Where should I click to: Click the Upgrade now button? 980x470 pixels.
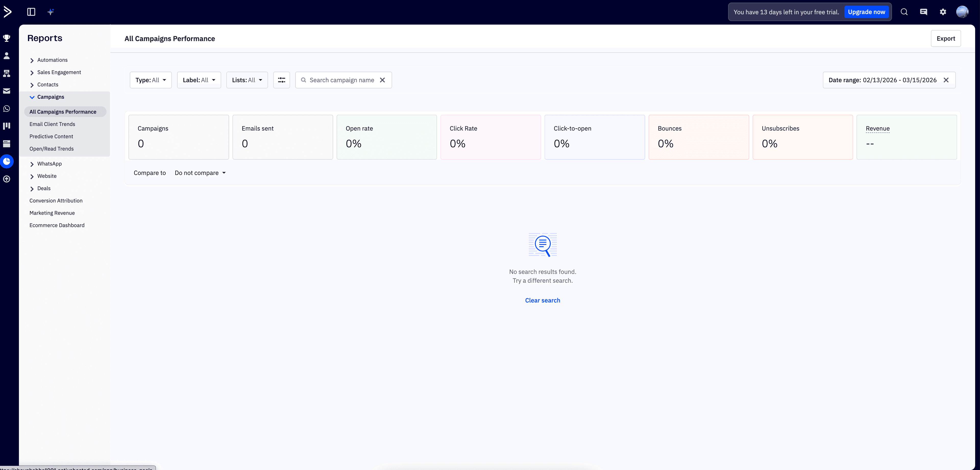[867, 12]
